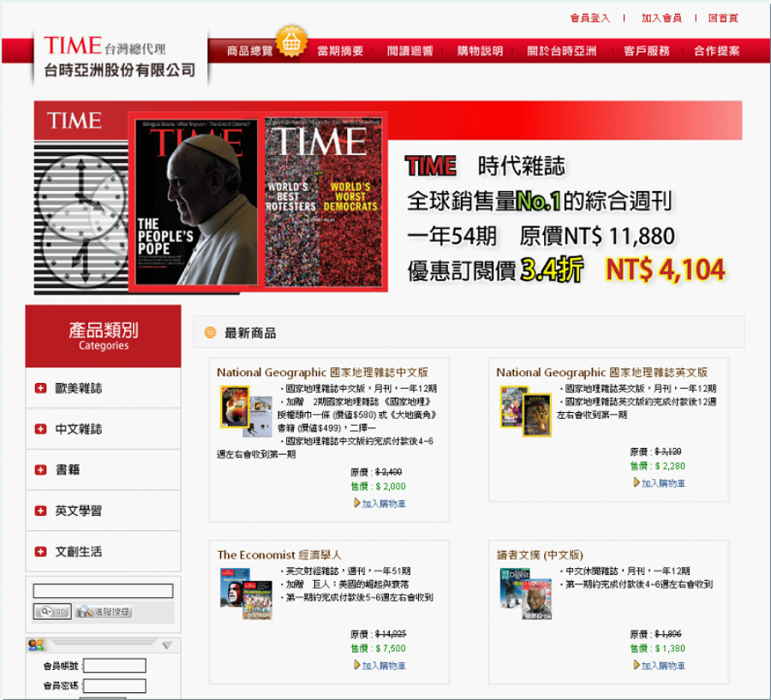Add The Economist to cart
Image resolution: width=771 pixels, height=700 pixels.
pyautogui.click(x=380, y=666)
